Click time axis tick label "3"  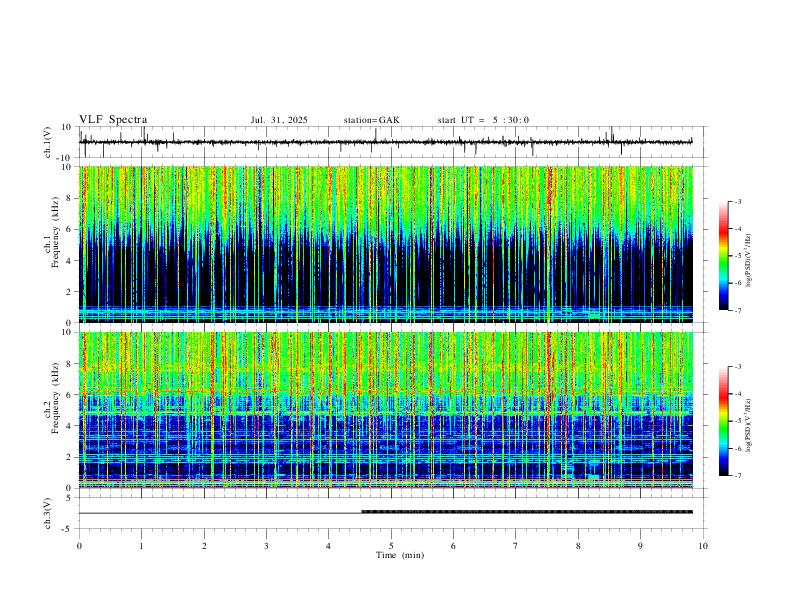(266, 546)
